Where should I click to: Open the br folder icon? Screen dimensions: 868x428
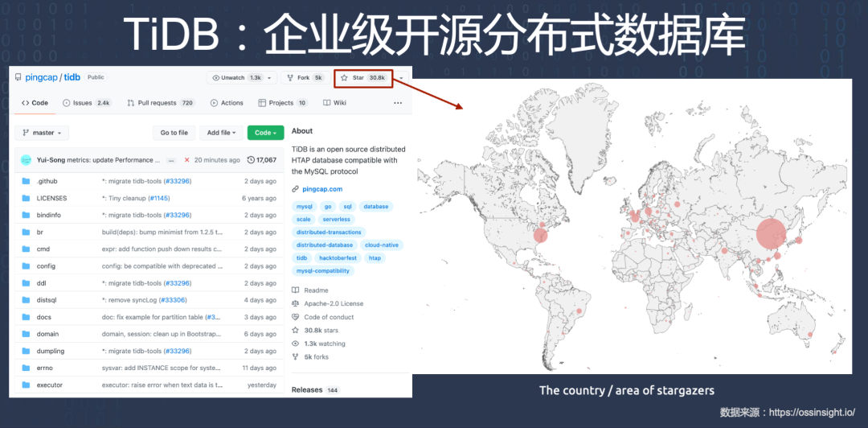click(x=26, y=233)
